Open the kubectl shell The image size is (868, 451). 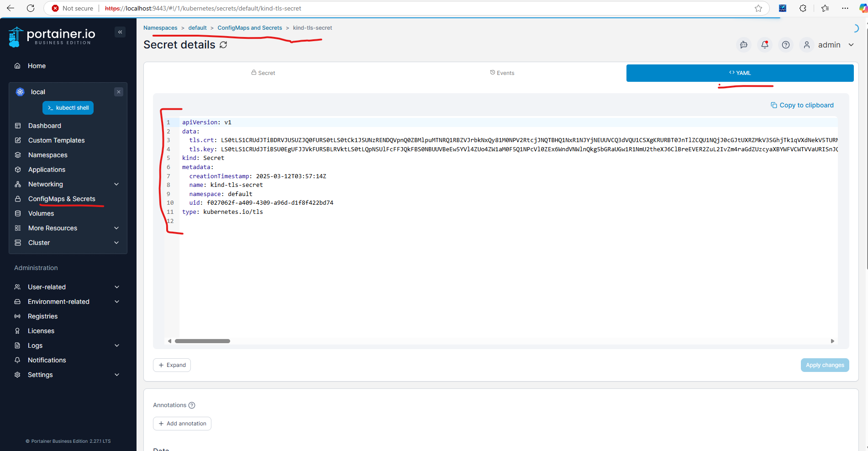68,108
